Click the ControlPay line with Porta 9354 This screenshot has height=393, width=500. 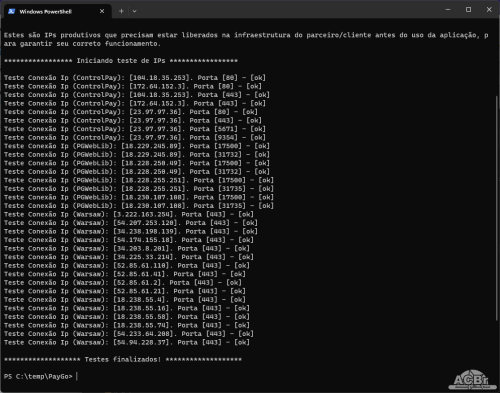click(135, 138)
